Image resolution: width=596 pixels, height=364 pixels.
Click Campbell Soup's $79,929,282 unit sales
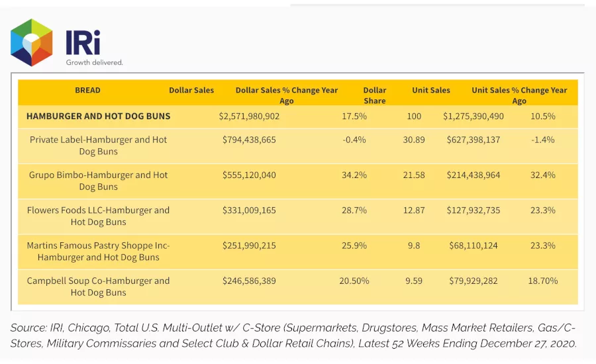point(473,281)
